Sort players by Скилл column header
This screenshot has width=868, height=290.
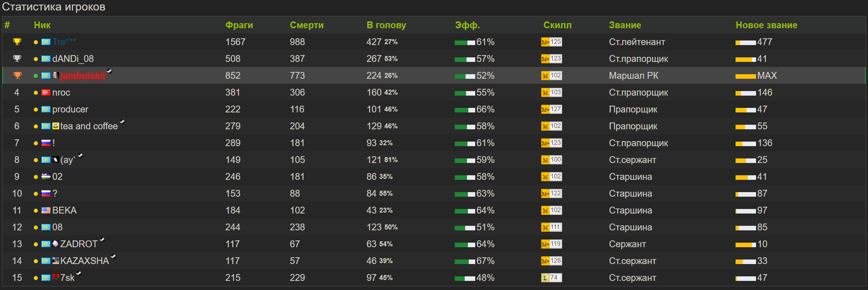pyautogui.click(x=557, y=25)
